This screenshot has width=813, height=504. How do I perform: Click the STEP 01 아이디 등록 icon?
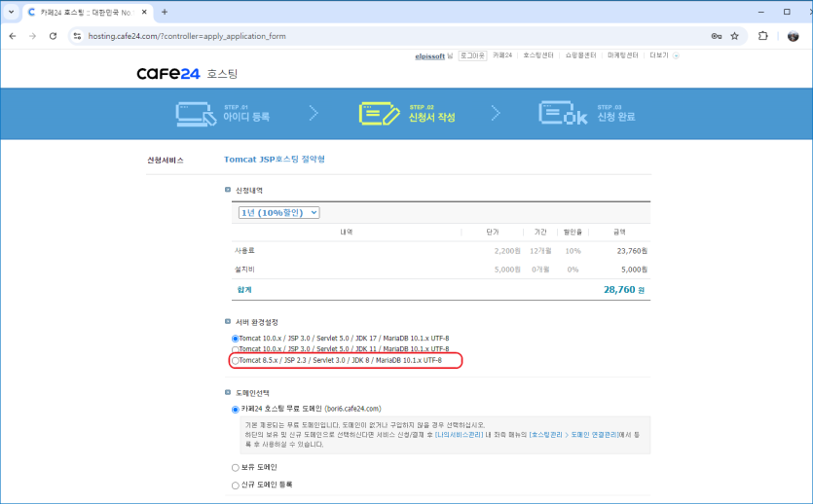(196, 114)
